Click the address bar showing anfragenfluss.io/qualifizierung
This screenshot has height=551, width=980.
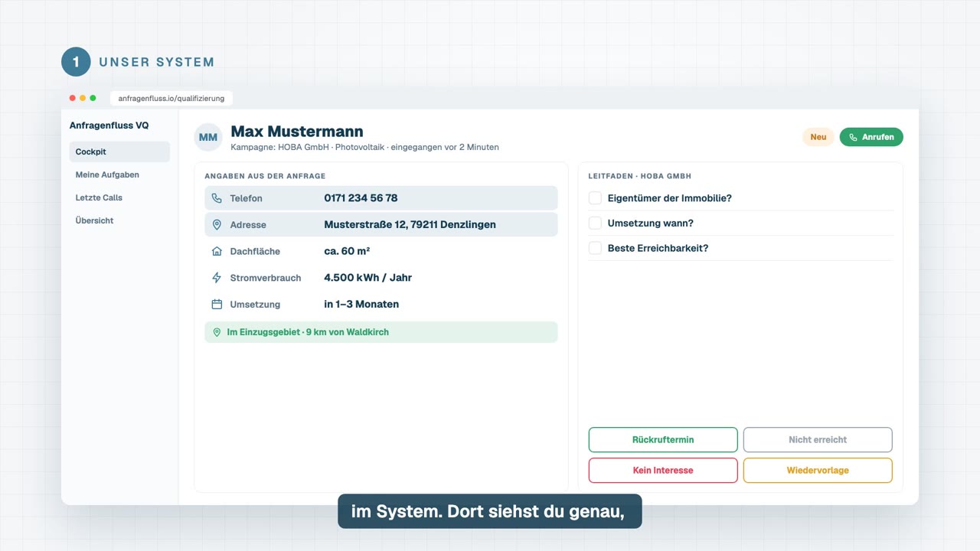coord(171,98)
